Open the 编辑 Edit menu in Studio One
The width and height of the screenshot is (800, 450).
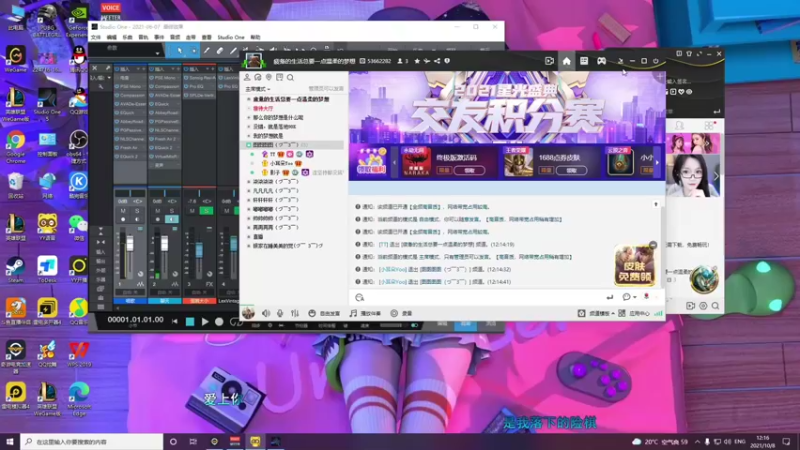112,37
